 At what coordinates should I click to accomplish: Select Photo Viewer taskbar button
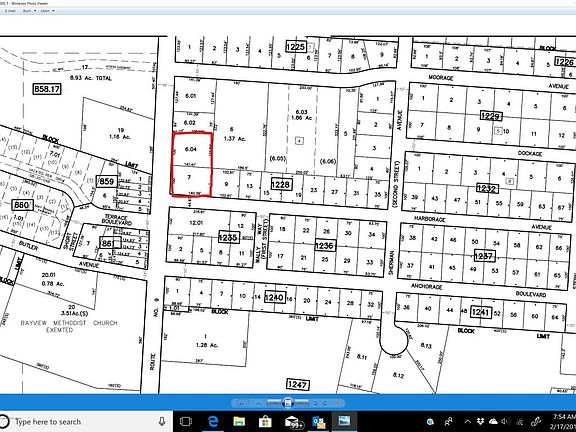tap(345, 421)
